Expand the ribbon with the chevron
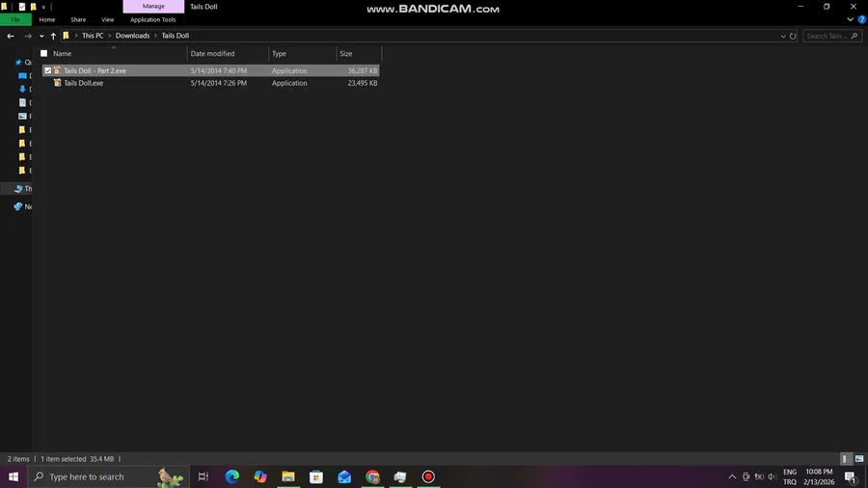The image size is (868, 488). pos(851,19)
